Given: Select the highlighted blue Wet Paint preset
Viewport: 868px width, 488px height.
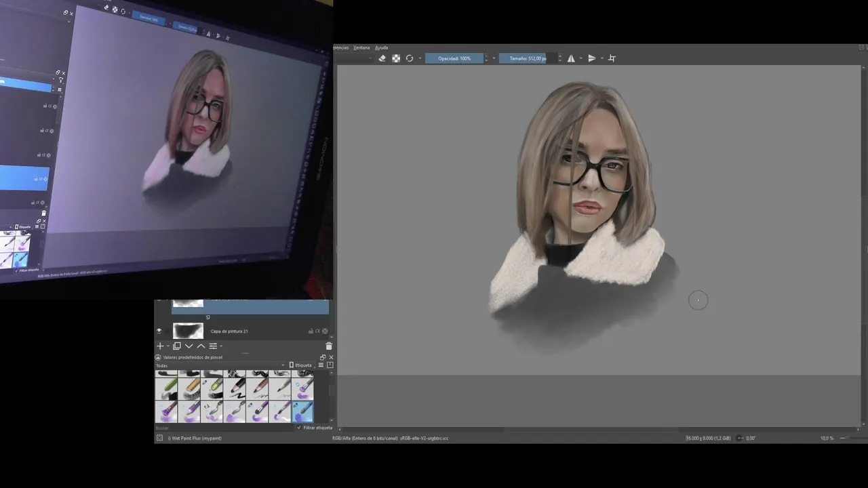Looking at the screenshot, I should coord(302,411).
